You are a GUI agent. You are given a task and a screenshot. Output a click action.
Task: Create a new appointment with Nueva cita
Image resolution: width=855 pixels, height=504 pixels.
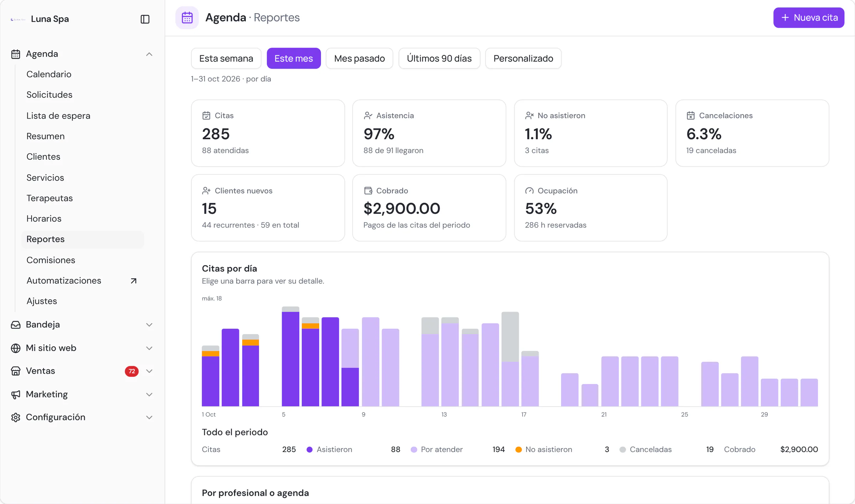[x=809, y=17]
